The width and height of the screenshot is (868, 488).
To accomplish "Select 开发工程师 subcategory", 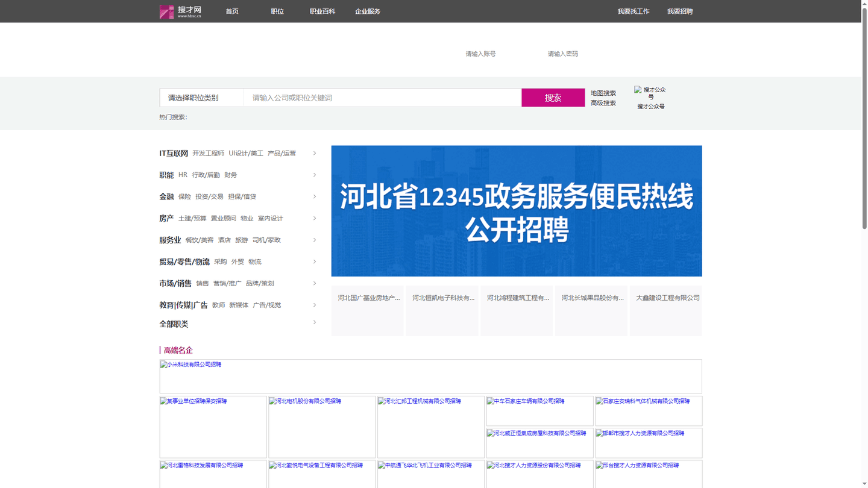I will pos(208,154).
